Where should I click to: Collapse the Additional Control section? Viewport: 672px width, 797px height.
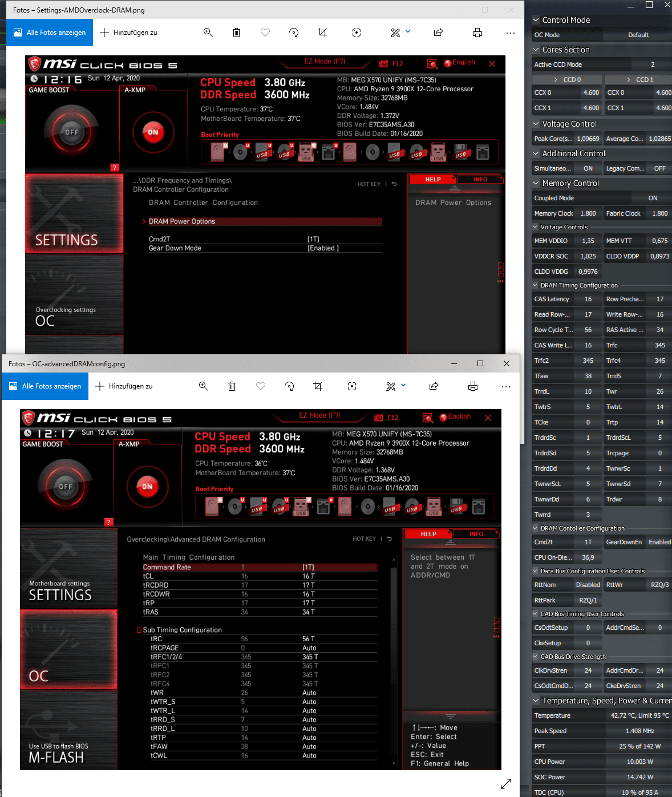point(536,153)
